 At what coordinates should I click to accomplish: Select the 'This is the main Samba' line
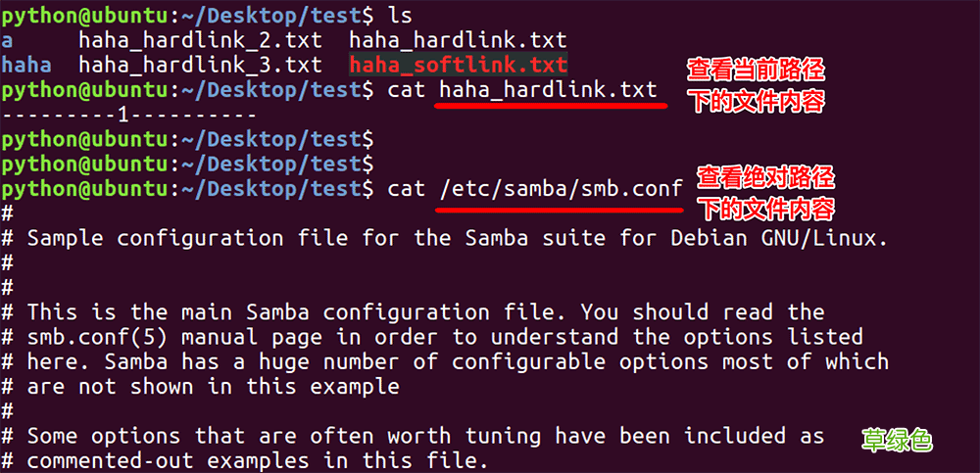pyautogui.click(x=425, y=312)
